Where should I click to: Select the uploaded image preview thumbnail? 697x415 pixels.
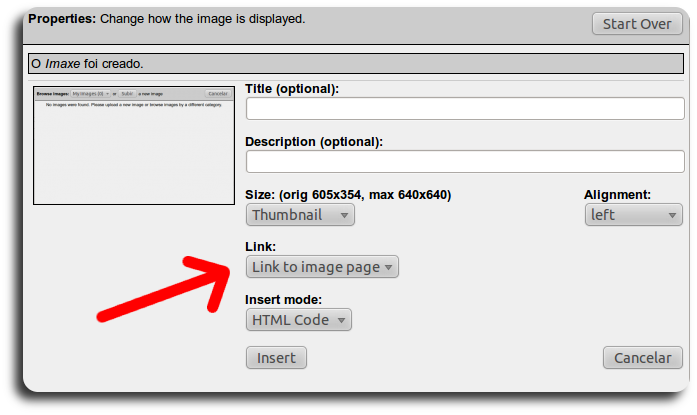133,145
